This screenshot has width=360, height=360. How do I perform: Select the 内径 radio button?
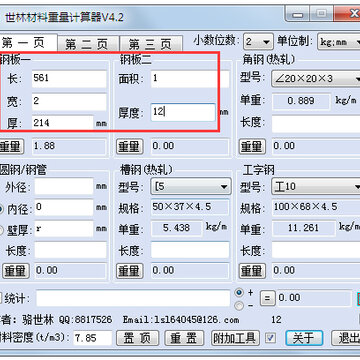(x=2, y=209)
